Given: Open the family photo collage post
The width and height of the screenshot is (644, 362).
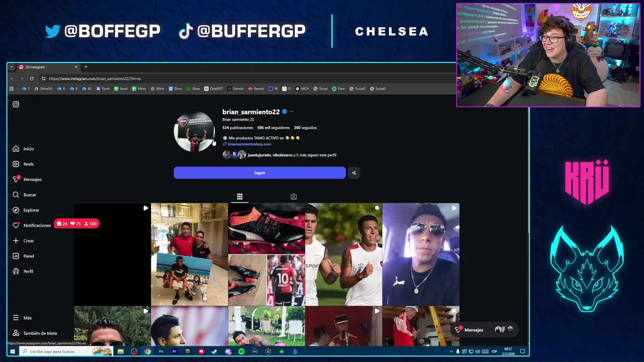Looking at the screenshot, I should [189, 254].
